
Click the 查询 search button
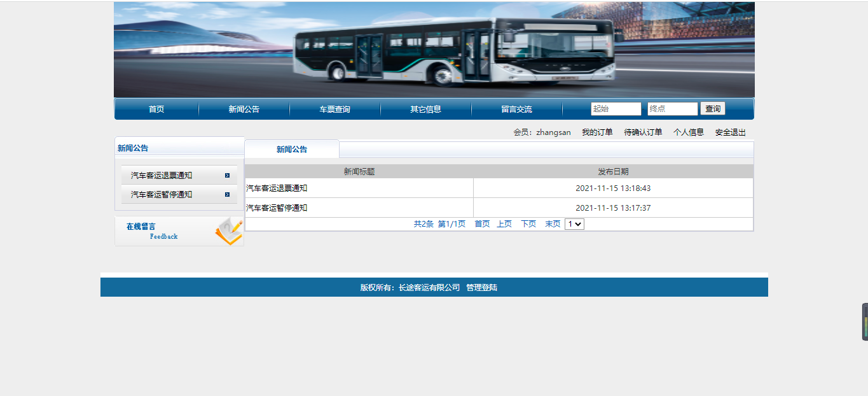pyautogui.click(x=713, y=109)
